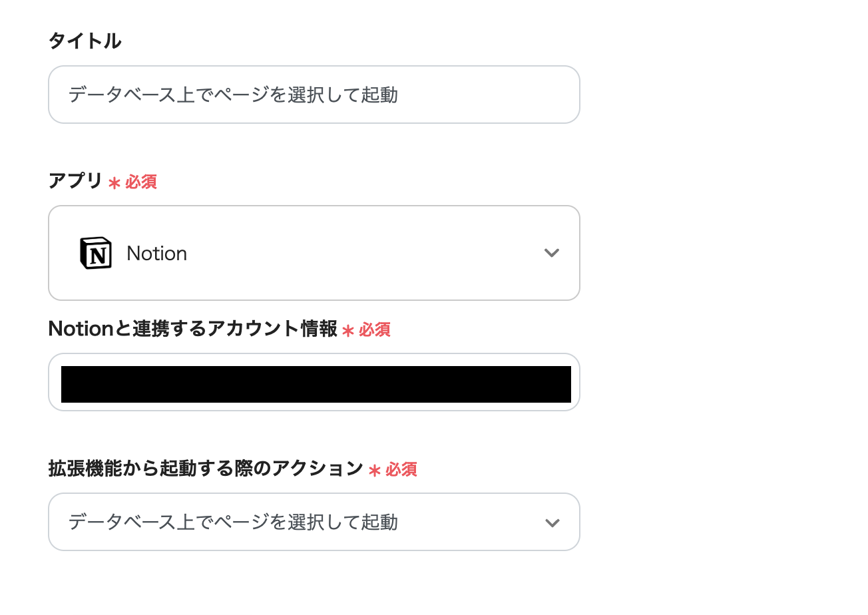Click the 拡張機能から起動する際のアクション label

[205, 469]
